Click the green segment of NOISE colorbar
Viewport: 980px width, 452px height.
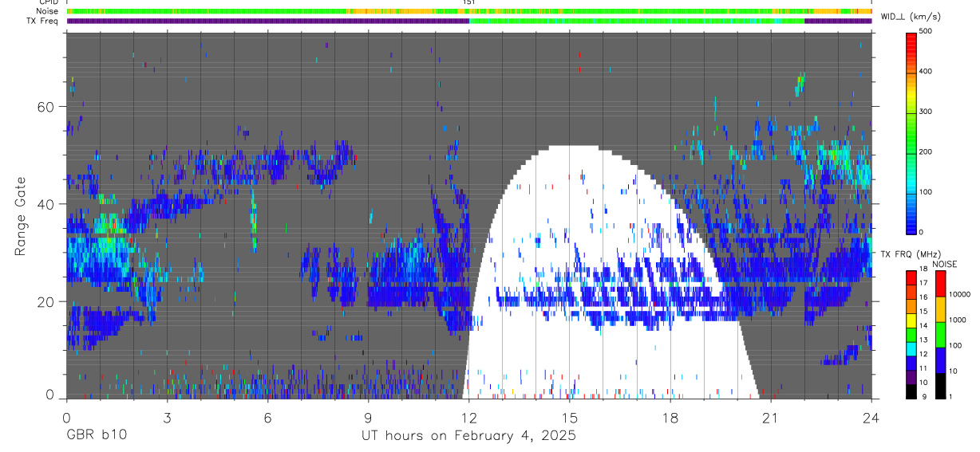tap(940, 334)
